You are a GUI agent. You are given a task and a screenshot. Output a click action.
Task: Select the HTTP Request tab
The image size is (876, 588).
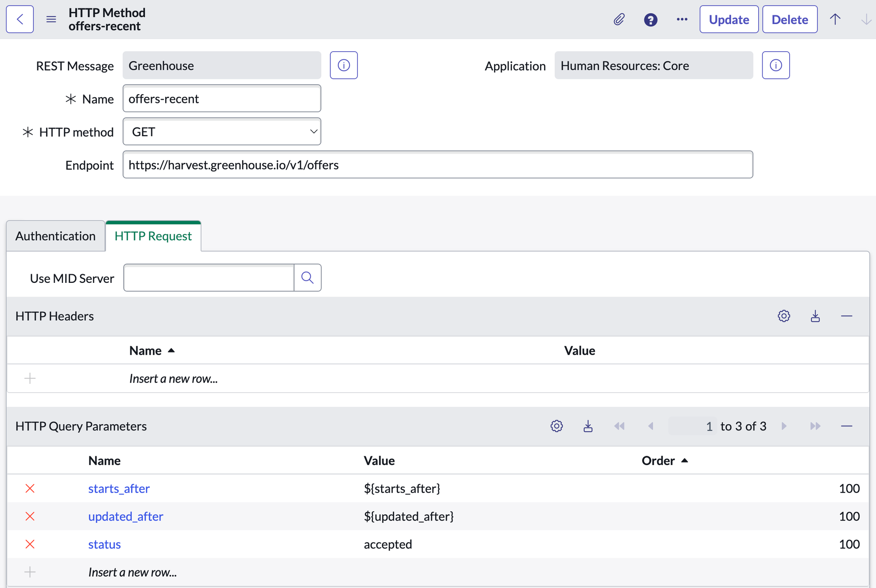pyautogui.click(x=153, y=236)
